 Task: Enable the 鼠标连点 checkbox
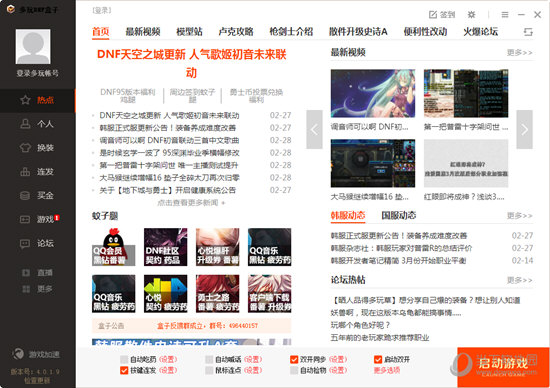pyautogui.click(x=209, y=370)
